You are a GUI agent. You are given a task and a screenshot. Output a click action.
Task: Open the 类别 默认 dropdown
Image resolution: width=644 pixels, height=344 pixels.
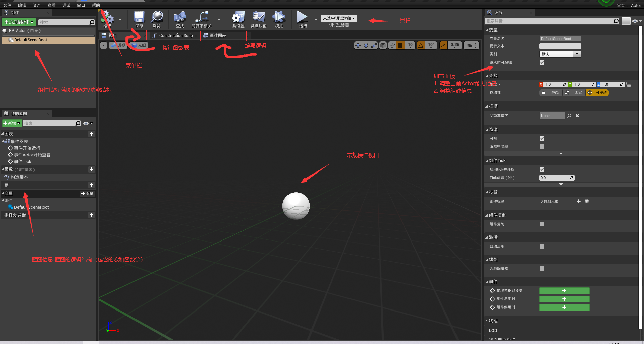point(560,54)
